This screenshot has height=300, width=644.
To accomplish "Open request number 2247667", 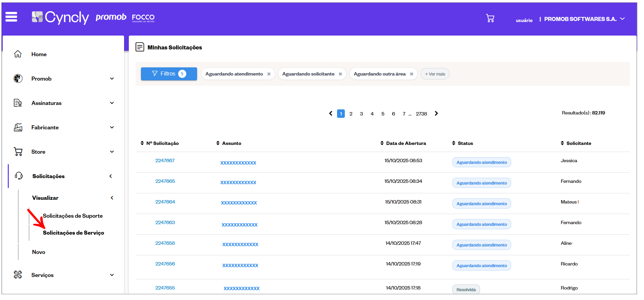I will [x=165, y=160].
